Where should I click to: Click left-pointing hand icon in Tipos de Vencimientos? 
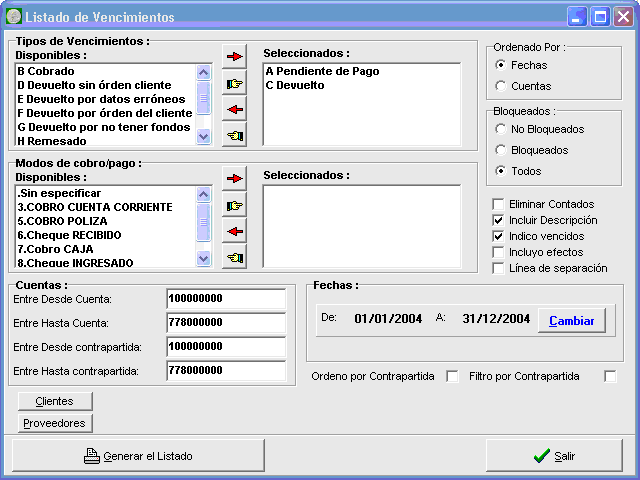click(x=234, y=135)
